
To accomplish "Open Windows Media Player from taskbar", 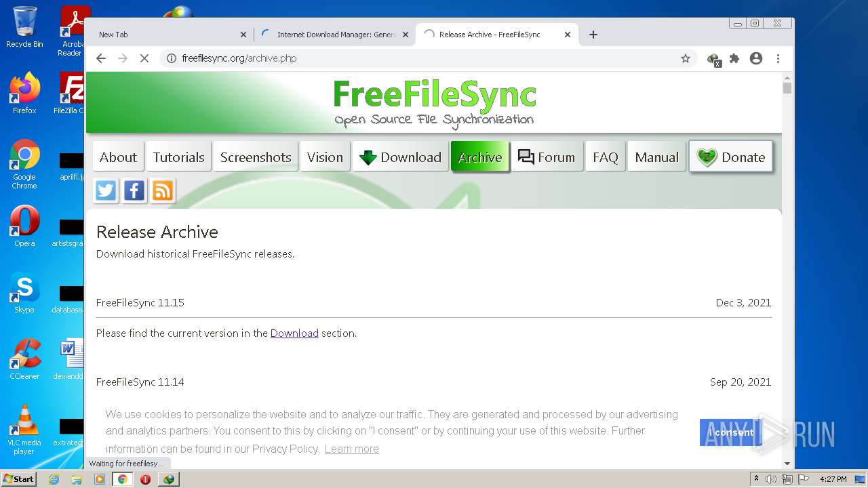I will click(100, 479).
